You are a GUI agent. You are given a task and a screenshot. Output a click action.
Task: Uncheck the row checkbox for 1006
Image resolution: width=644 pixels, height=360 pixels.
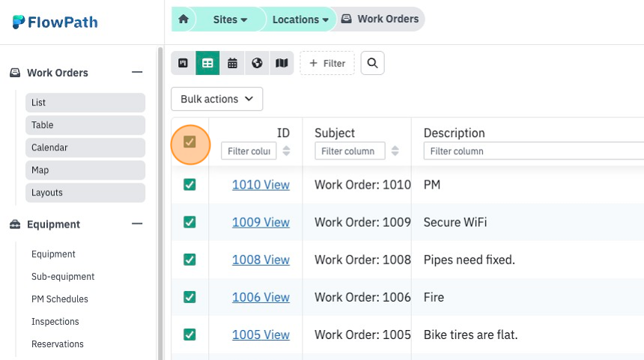pyautogui.click(x=189, y=297)
